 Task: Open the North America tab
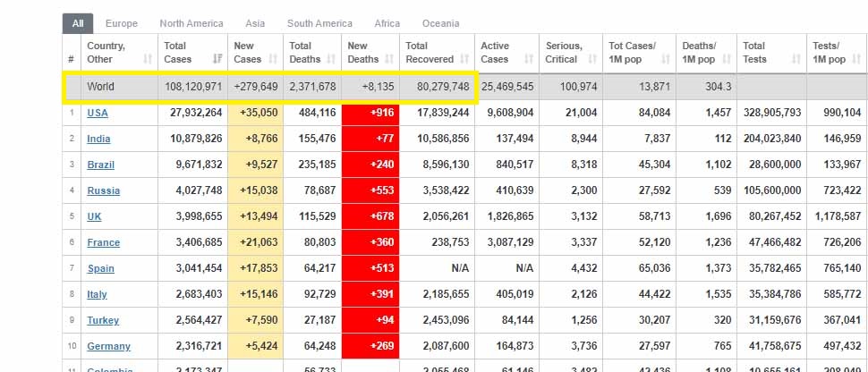pos(191,23)
